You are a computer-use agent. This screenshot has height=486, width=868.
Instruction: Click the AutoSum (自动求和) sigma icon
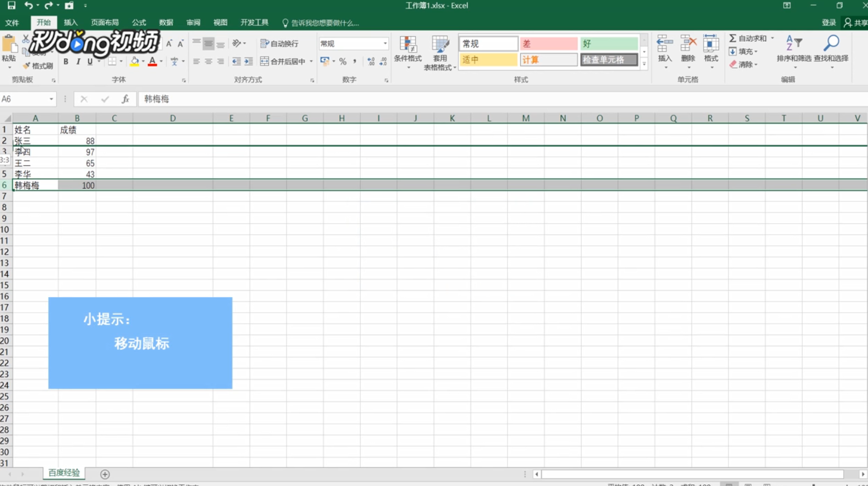click(733, 38)
